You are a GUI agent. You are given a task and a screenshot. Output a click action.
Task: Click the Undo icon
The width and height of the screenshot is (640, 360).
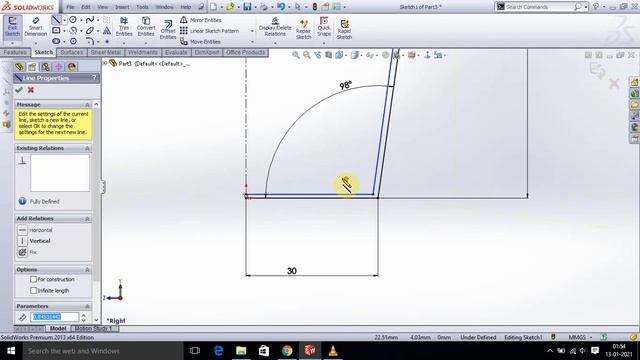pos(281,7)
